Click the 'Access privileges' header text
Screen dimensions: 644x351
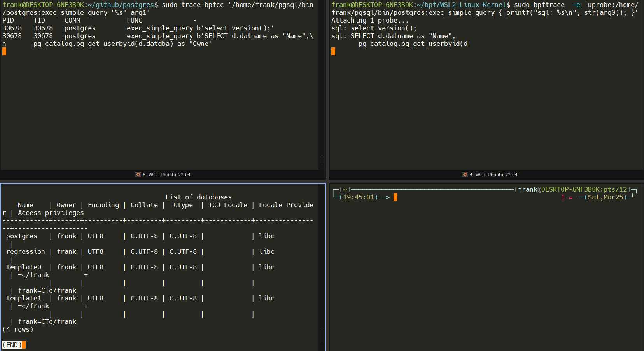click(51, 213)
